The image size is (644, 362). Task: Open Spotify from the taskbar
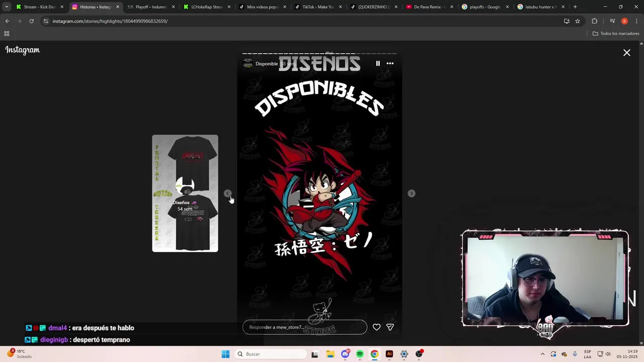click(x=360, y=354)
